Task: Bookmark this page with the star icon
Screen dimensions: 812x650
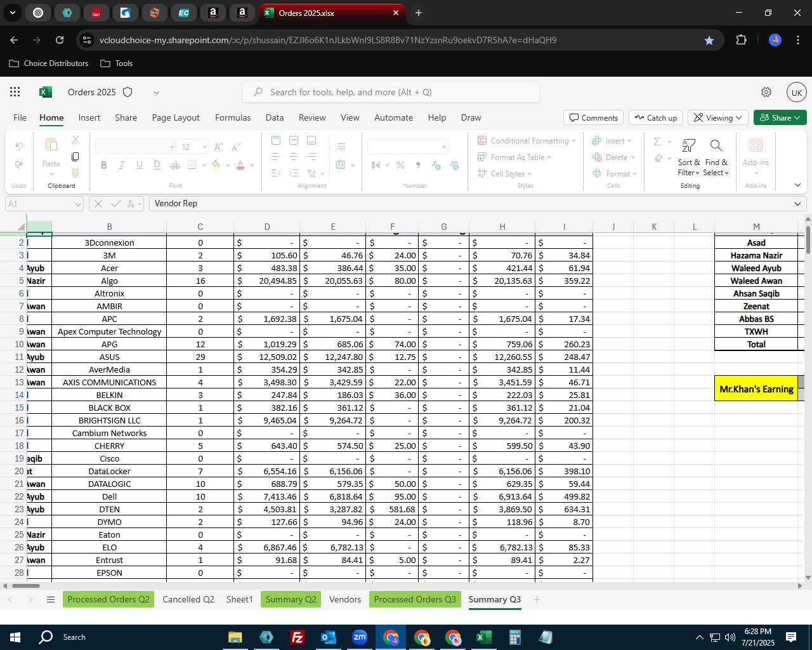Action: click(709, 40)
